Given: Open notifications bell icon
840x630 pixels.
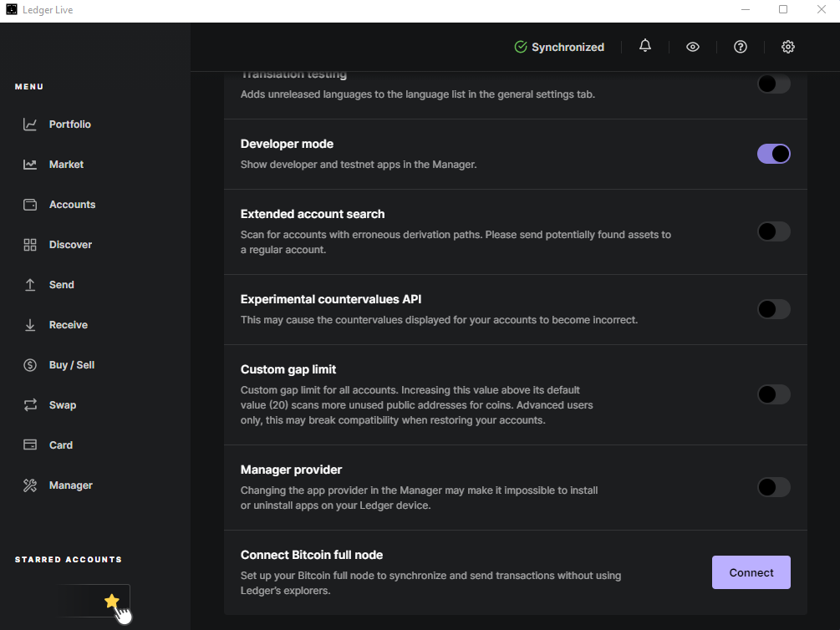Looking at the screenshot, I should coord(645,47).
